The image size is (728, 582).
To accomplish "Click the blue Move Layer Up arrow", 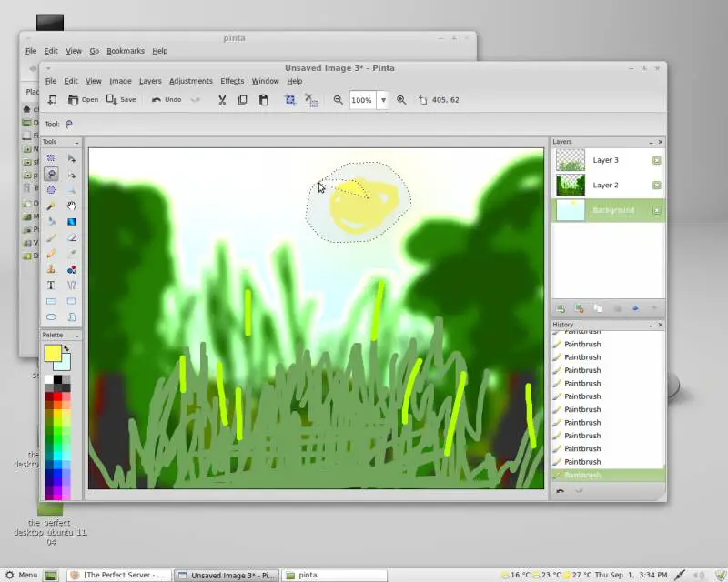I will (x=635, y=308).
